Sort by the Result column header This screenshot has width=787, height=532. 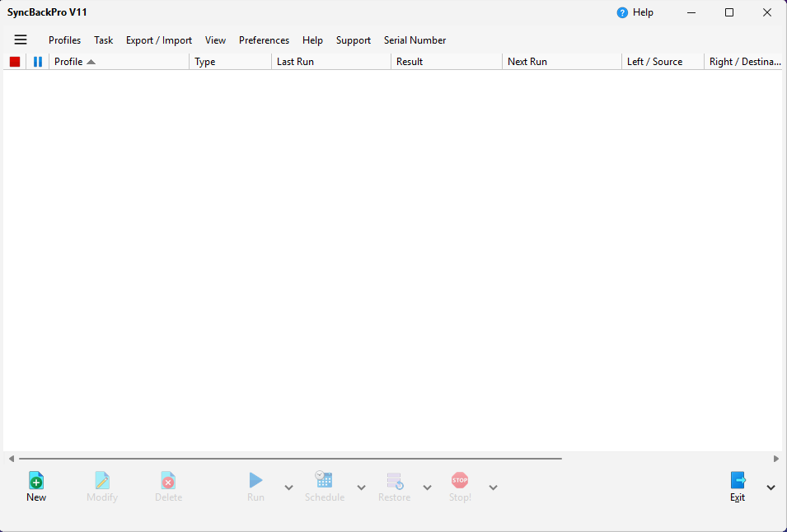[x=447, y=62]
